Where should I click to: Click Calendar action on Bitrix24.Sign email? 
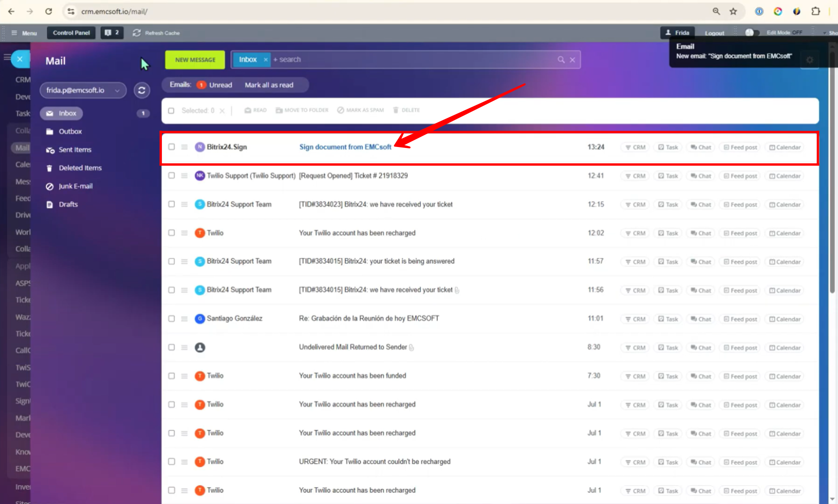[785, 147]
